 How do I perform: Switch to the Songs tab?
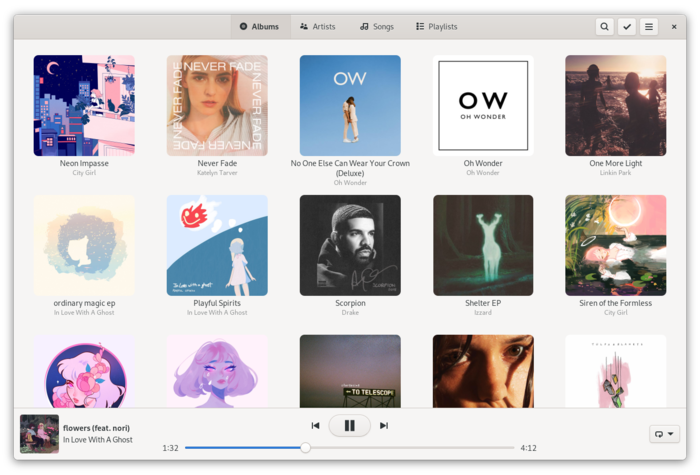[x=376, y=27]
